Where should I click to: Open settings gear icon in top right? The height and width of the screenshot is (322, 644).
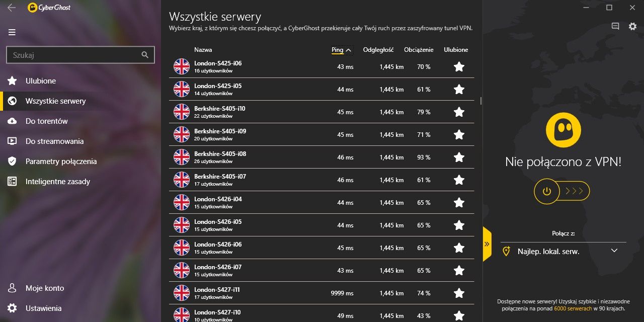pos(632,26)
